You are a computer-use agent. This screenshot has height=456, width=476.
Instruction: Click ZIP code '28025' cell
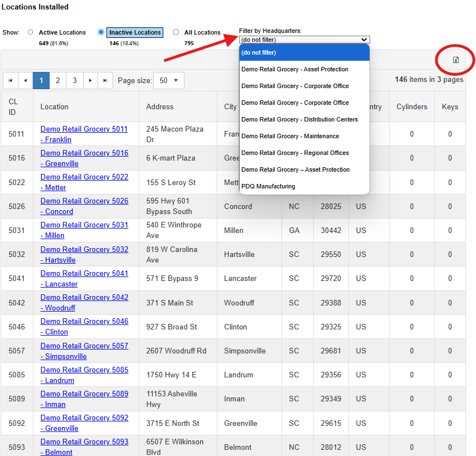click(331, 206)
